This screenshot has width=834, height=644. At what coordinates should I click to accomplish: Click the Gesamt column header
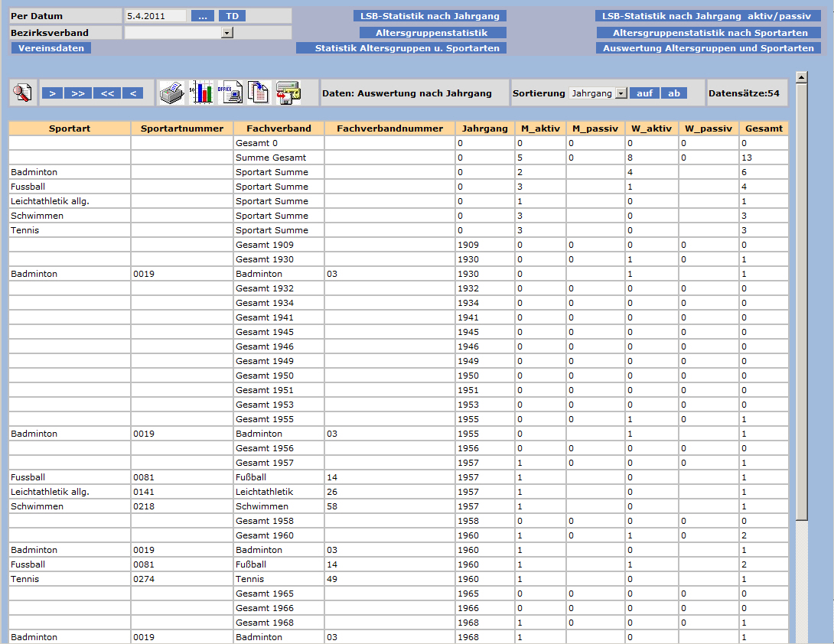764,128
